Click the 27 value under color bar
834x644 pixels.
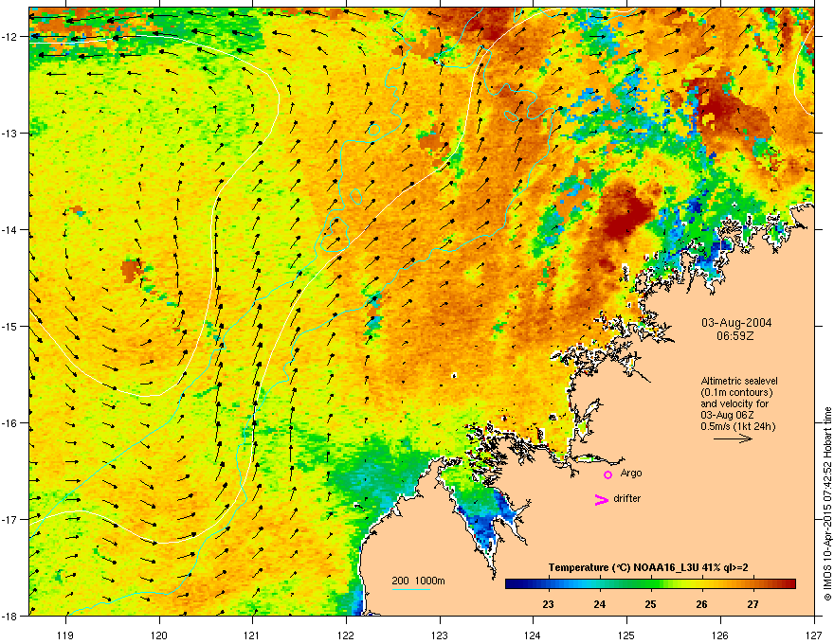coord(752,604)
